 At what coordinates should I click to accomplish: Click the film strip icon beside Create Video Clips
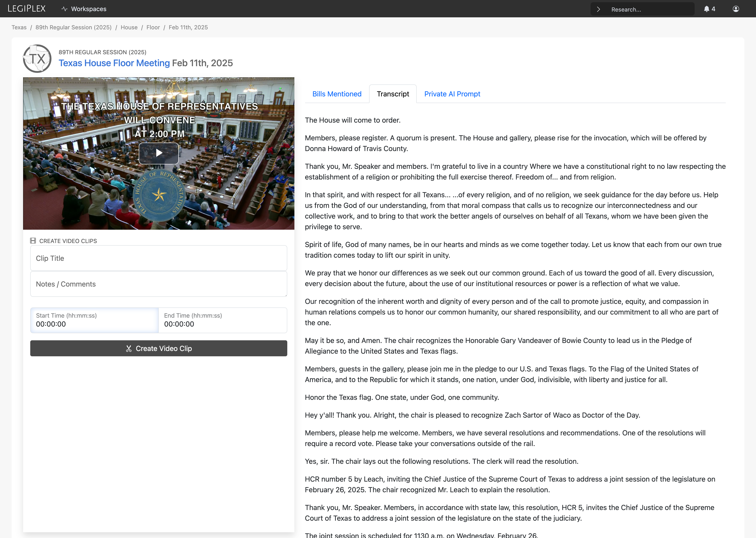[x=33, y=241]
